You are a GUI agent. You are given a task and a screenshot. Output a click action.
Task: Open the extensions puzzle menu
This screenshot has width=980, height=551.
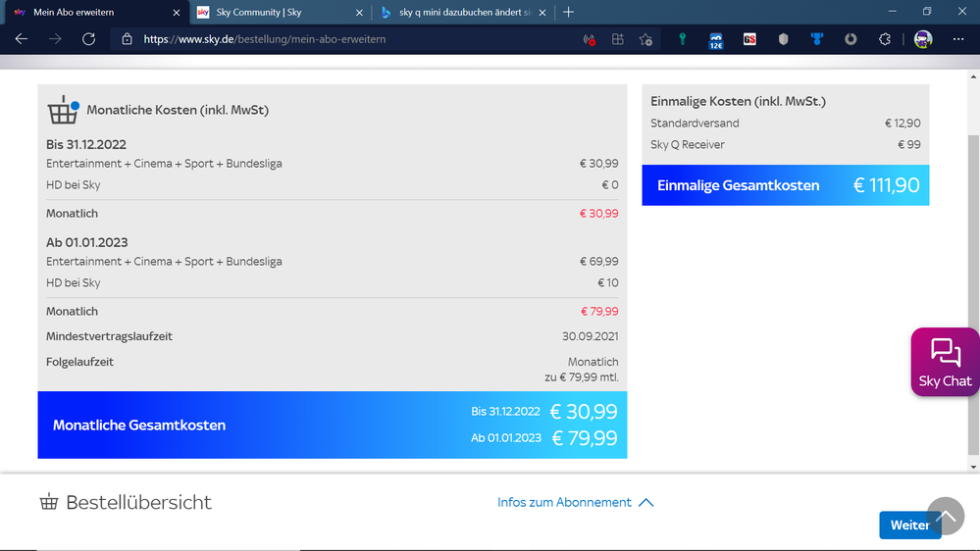(885, 39)
